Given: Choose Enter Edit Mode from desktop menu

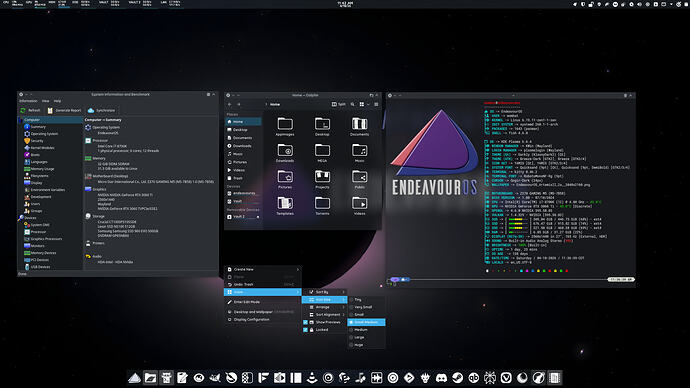Looking at the screenshot, I should [x=263, y=302].
